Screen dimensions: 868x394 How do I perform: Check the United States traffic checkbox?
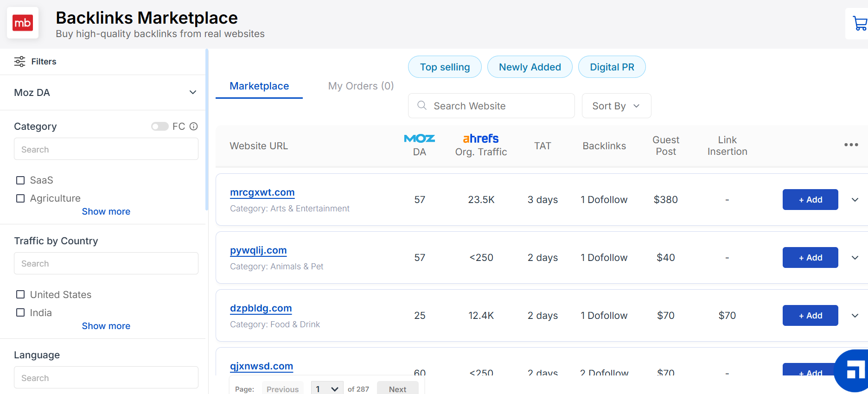[x=20, y=294]
